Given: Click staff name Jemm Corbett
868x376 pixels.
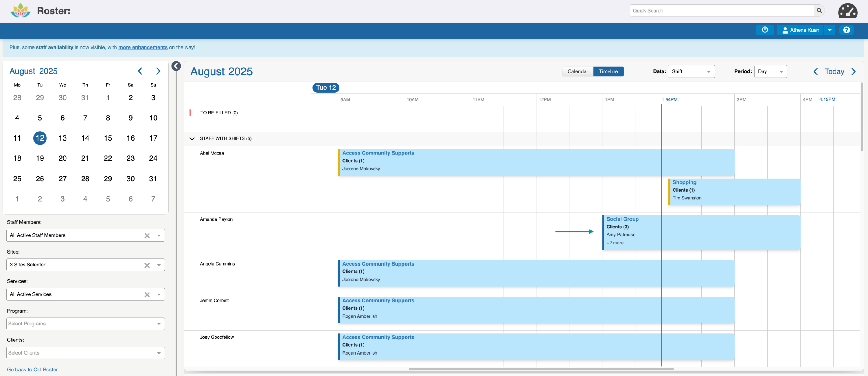Looking at the screenshot, I should coord(214,300).
